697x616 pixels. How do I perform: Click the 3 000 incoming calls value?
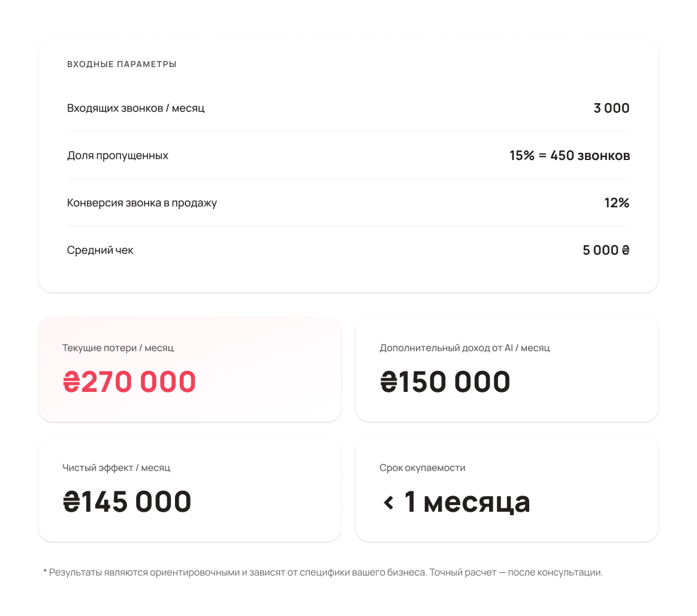611,108
